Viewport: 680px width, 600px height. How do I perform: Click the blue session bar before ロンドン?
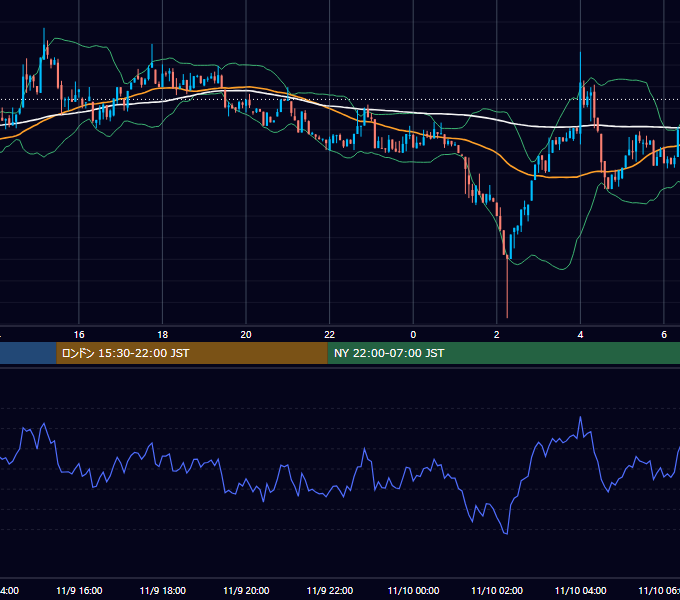point(28,353)
